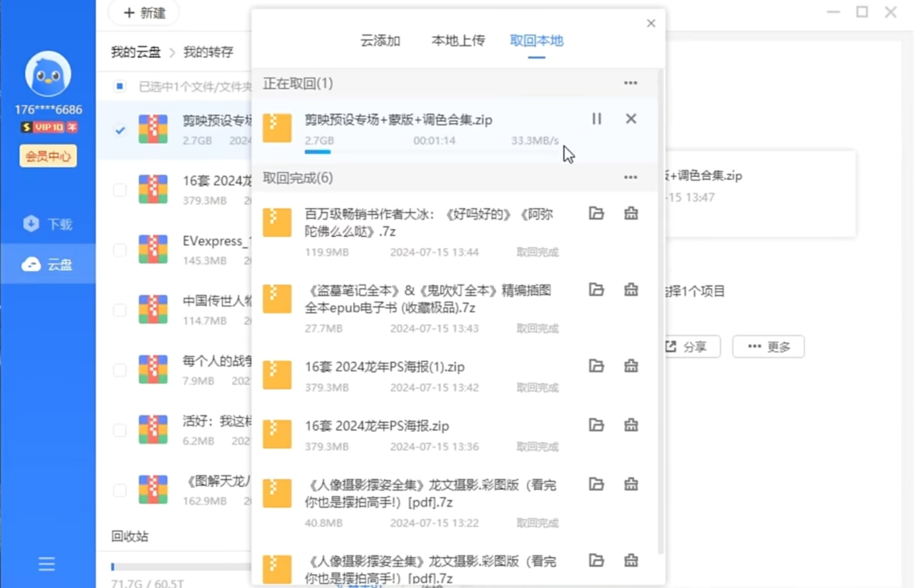Screen dimensions: 914x588
Task: Switch to 本地上传 tab
Action: tap(458, 40)
